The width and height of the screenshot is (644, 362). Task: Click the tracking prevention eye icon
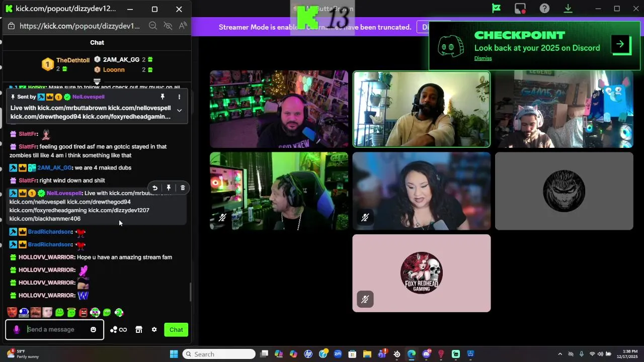[x=168, y=26]
